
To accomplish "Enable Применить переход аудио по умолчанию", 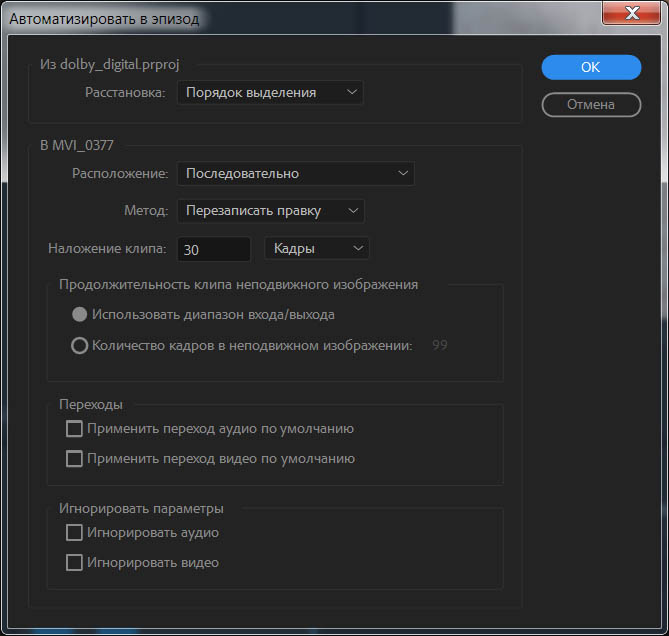I will point(74,429).
